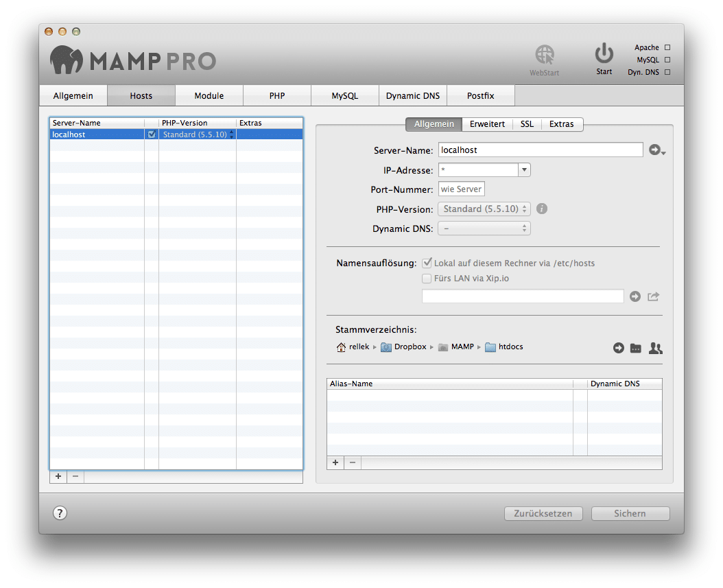Switch to the Dynamic DNS tab
This screenshot has height=588, width=723.
413,95
